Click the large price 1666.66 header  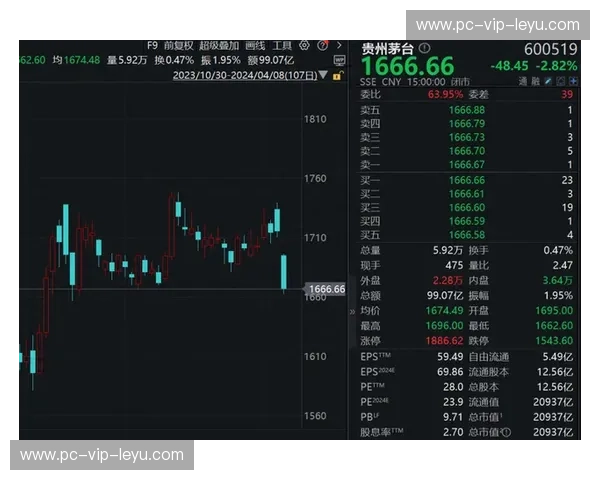[x=407, y=66]
